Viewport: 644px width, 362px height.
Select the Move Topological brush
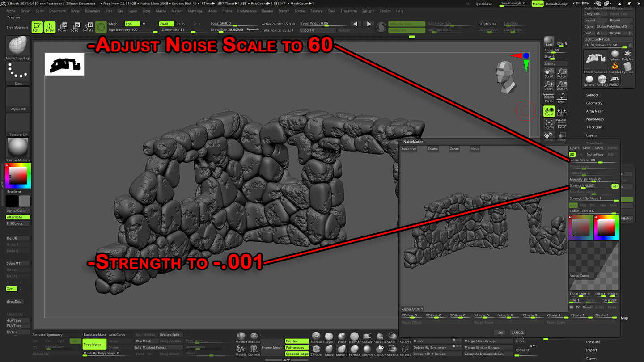(x=17, y=46)
